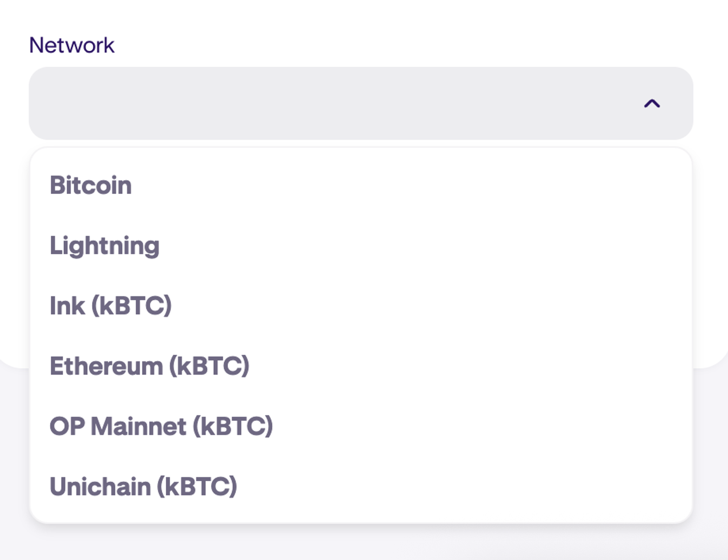This screenshot has height=560, width=728.
Task: Pick Ink (kBTC) as the network
Action: [x=110, y=306]
